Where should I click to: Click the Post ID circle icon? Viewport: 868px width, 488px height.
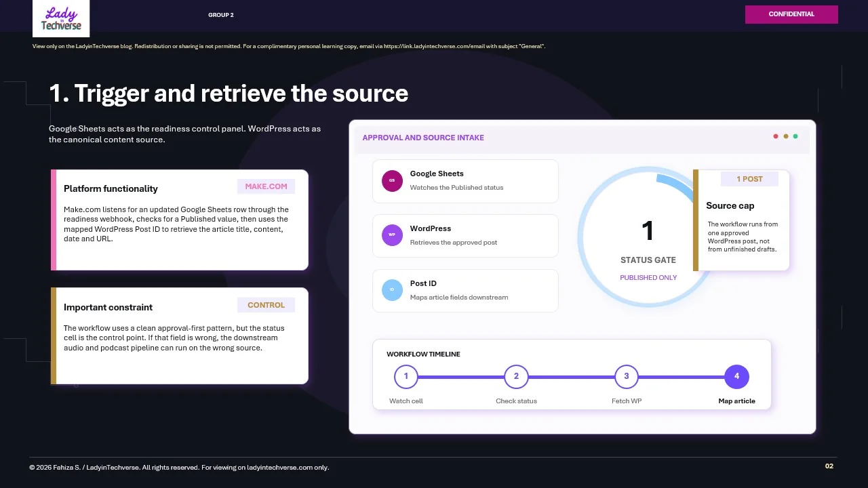(x=392, y=290)
